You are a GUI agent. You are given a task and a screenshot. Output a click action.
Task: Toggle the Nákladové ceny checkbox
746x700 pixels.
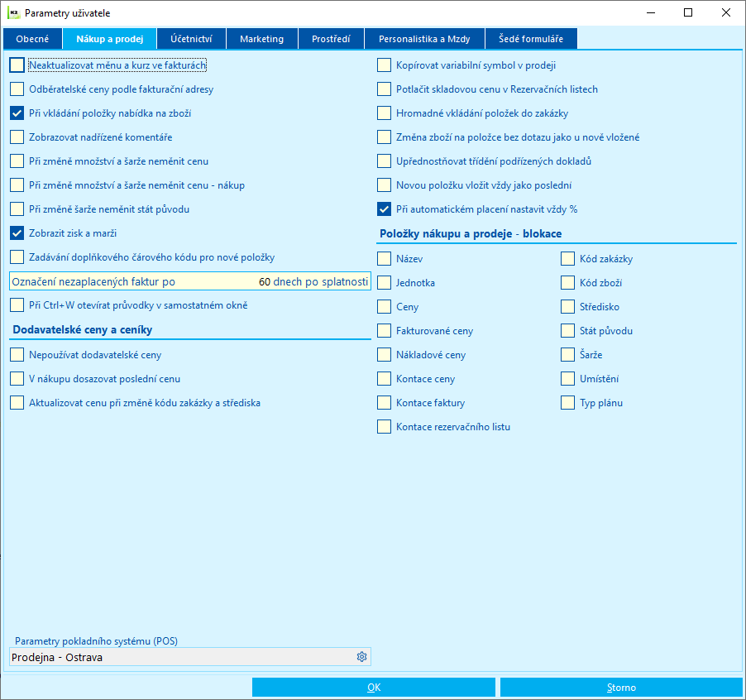384,354
